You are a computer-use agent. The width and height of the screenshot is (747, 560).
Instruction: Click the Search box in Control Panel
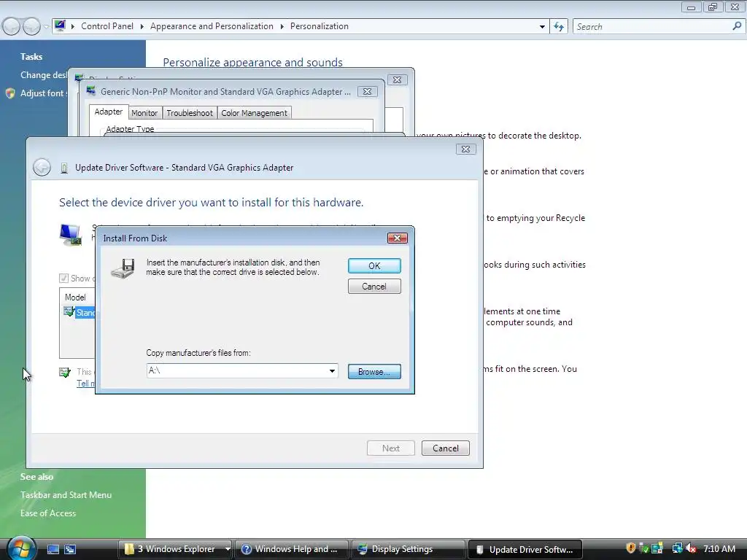pyautogui.click(x=653, y=27)
